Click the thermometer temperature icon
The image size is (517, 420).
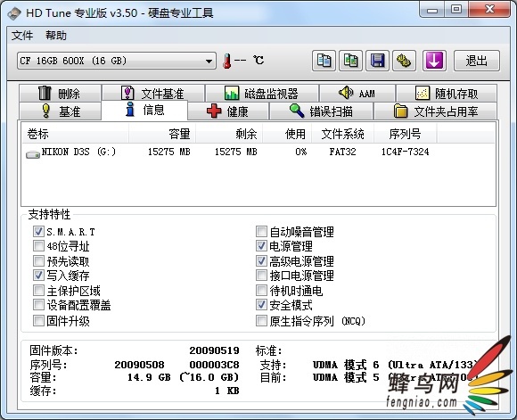tap(226, 61)
